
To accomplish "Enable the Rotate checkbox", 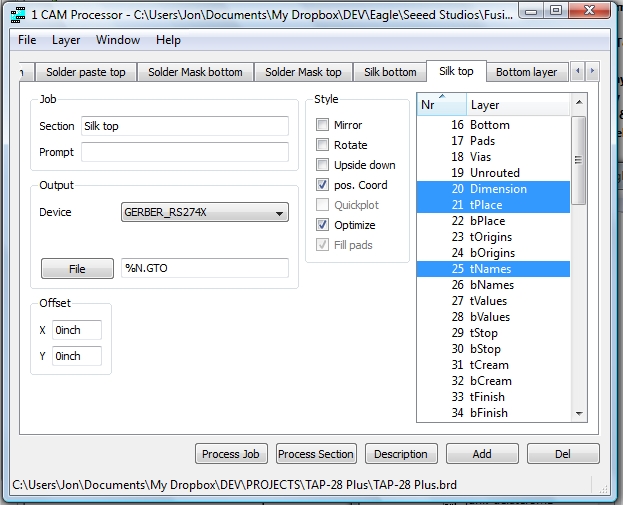I will tap(322, 145).
